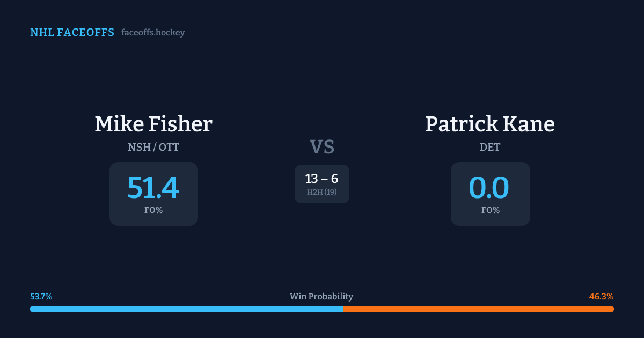
Task: Click the FO% label under 51.4
Action: tap(153, 210)
